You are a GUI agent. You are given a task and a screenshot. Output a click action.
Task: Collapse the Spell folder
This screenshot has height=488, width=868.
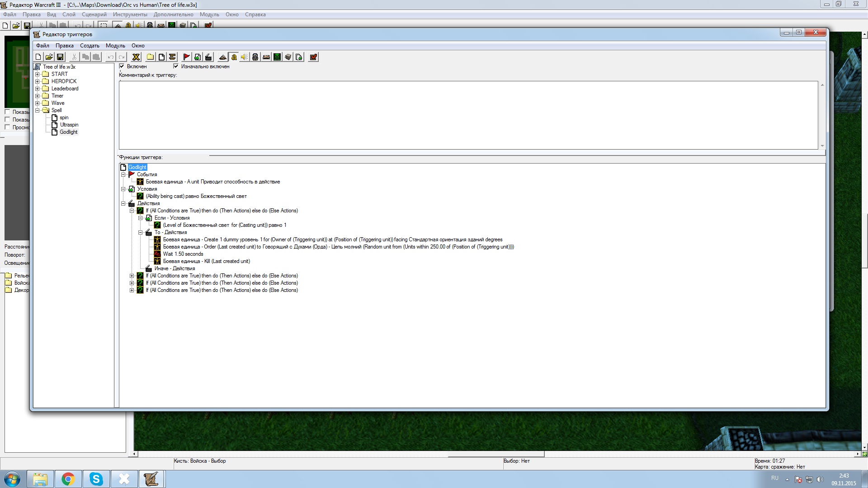(x=38, y=110)
